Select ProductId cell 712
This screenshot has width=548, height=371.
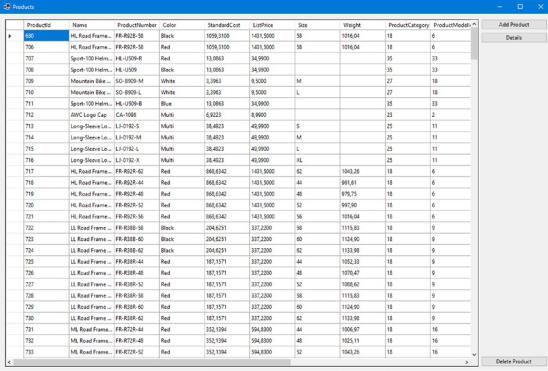click(x=46, y=115)
